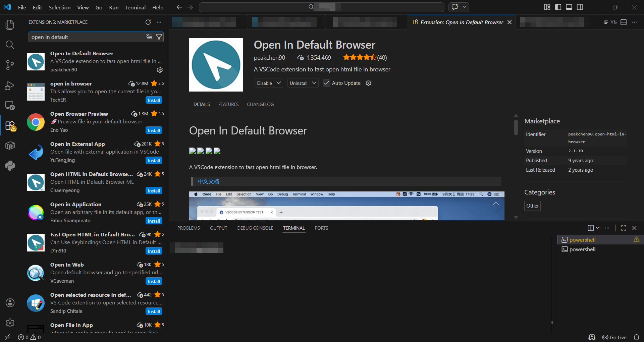Toggle the bottom panel visibility
The height and width of the screenshot is (342, 644).
point(569,7)
